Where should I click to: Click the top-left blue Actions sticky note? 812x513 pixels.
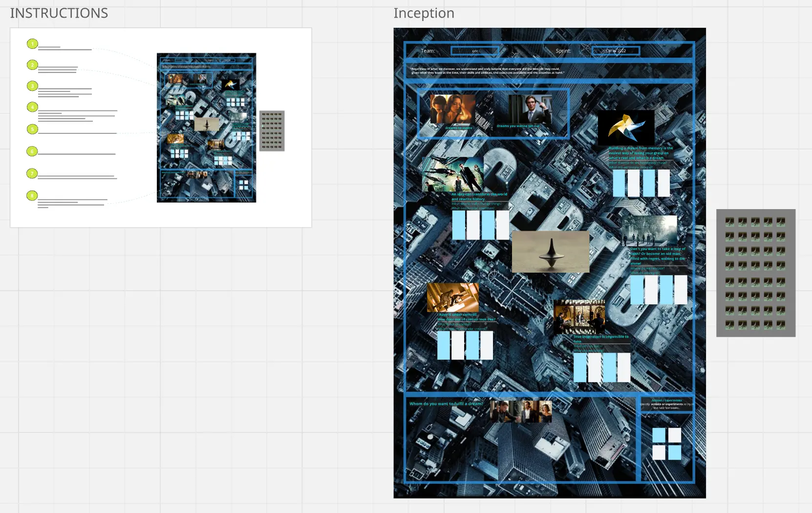[659, 434]
